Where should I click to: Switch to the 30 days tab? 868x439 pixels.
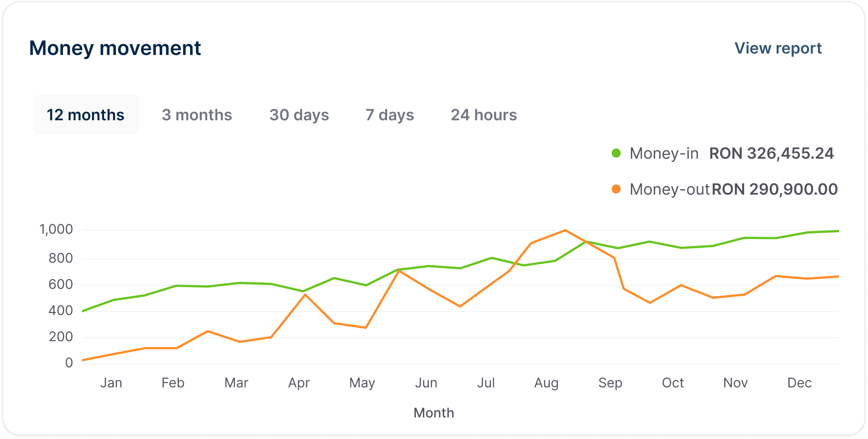tap(299, 115)
